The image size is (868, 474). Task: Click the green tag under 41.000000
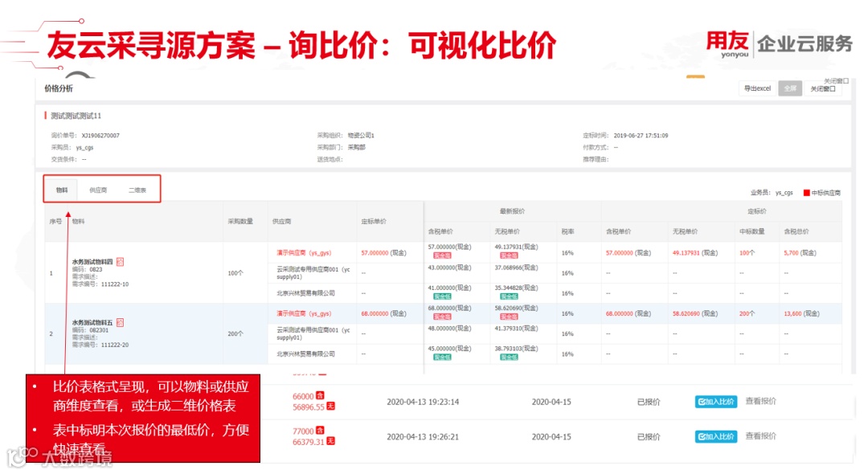pyautogui.click(x=442, y=296)
